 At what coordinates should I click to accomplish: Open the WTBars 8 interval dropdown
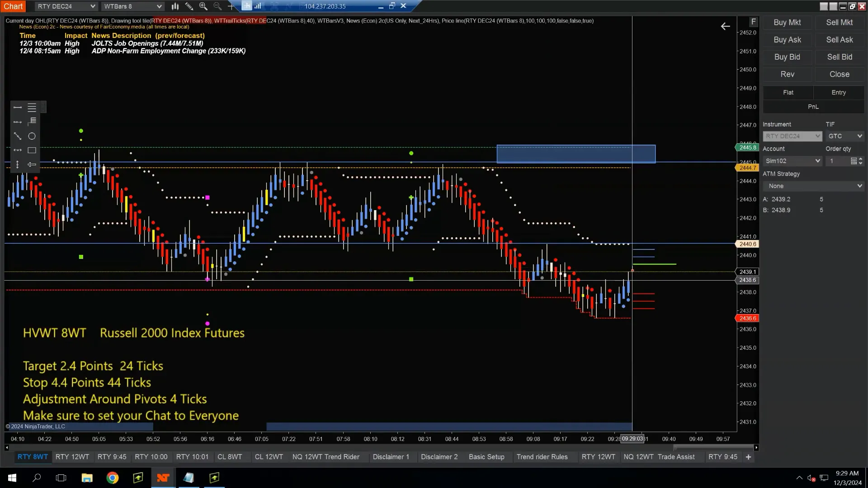click(132, 6)
